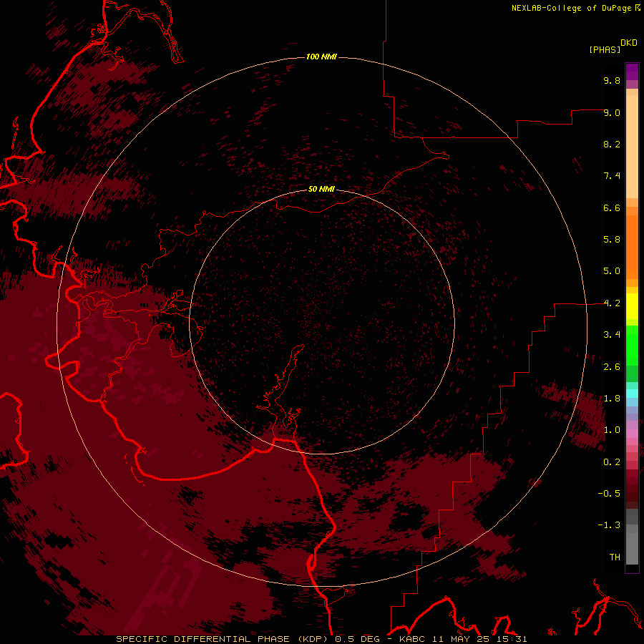Click the "[PHAS]" legend label

[605, 49]
